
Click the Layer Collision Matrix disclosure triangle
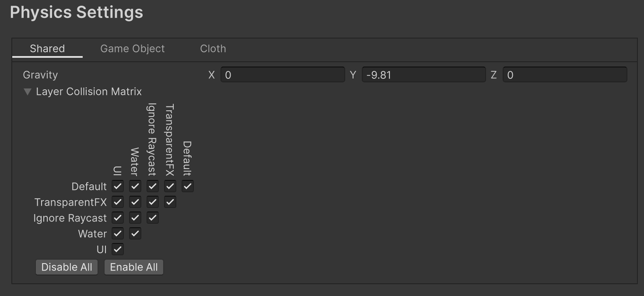pyautogui.click(x=27, y=92)
